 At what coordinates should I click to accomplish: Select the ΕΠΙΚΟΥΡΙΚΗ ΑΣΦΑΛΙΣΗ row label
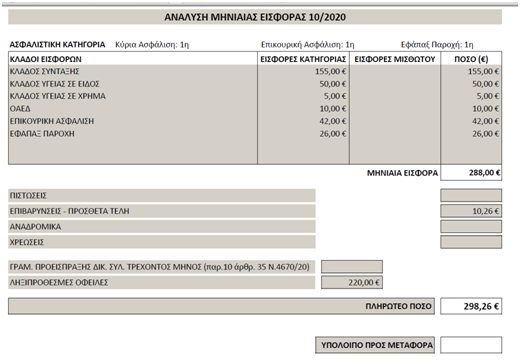[52, 121]
